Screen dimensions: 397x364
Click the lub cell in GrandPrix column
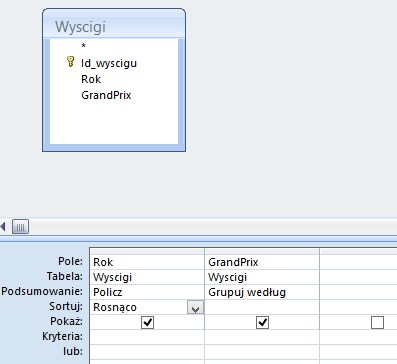[262, 352]
